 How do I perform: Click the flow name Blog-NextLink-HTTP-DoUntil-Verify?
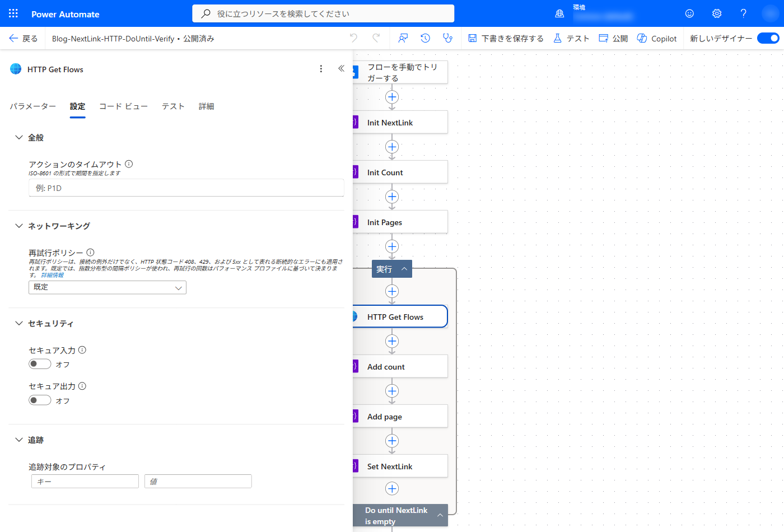click(x=113, y=39)
